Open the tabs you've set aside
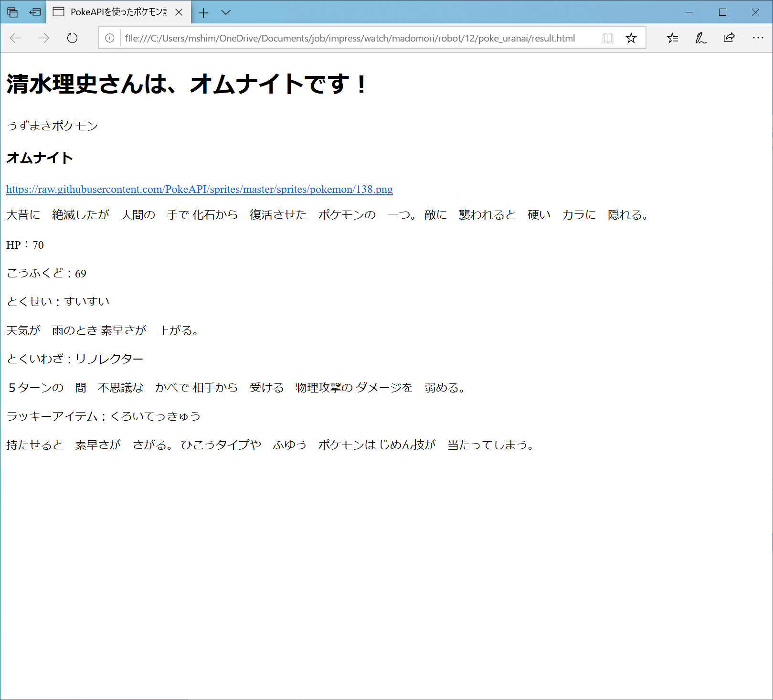Viewport: 773px width, 700px height. click(12, 12)
